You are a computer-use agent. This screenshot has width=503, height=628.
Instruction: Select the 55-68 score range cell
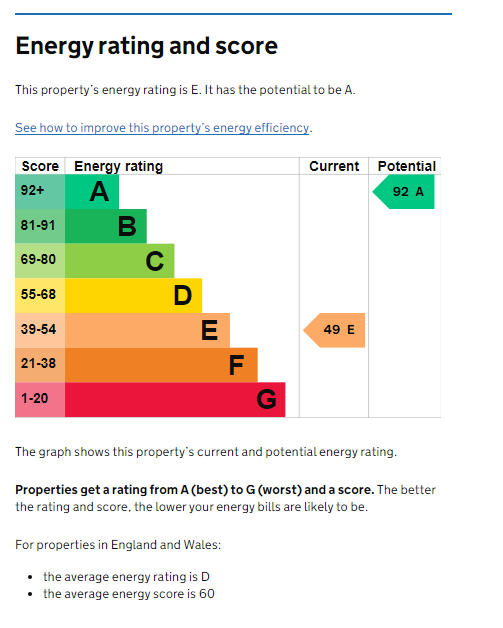point(40,296)
